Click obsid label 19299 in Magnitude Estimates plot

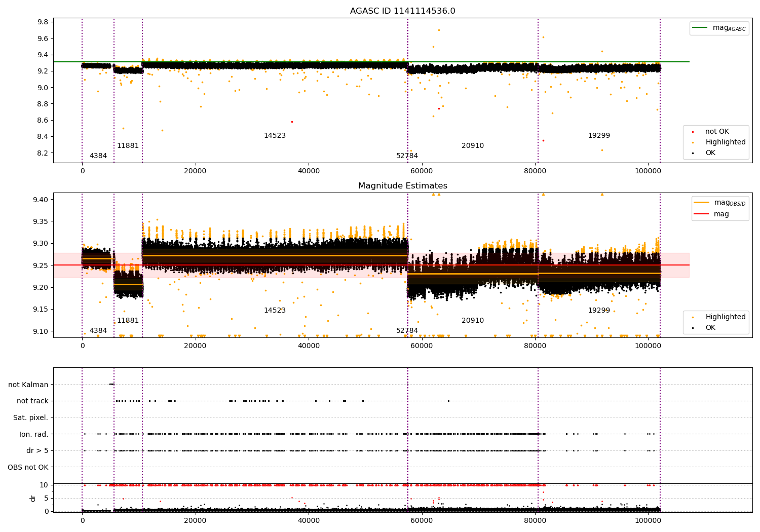pos(599,311)
